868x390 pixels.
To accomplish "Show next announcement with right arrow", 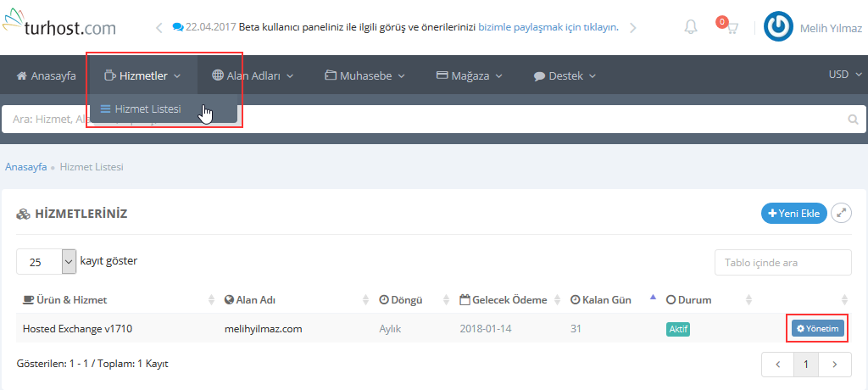I will pos(633,28).
